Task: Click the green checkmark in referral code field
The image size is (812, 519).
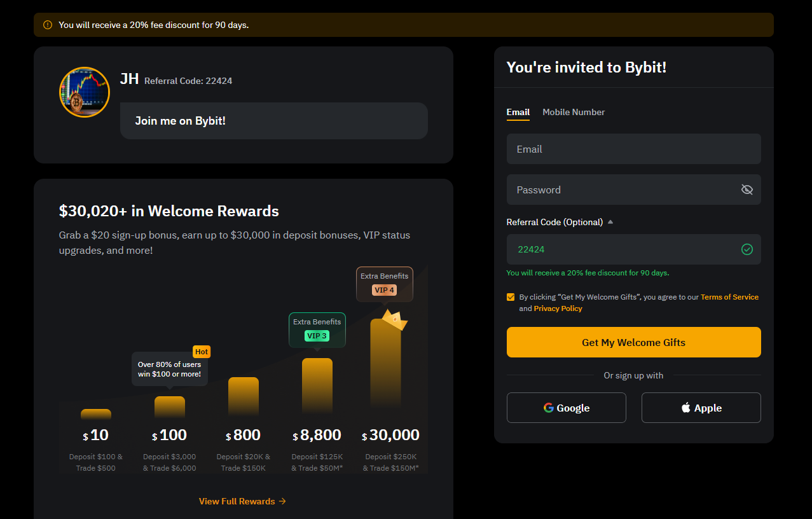Action: (747, 249)
